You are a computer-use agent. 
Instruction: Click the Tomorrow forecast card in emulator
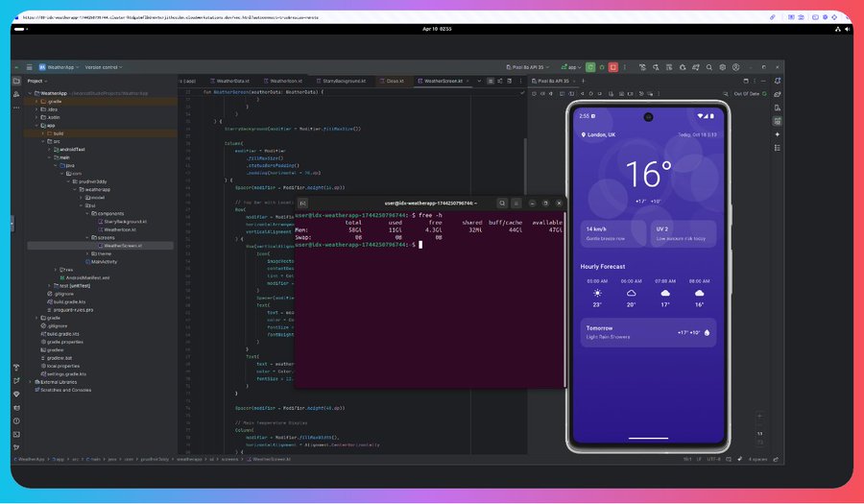[648, 332]
